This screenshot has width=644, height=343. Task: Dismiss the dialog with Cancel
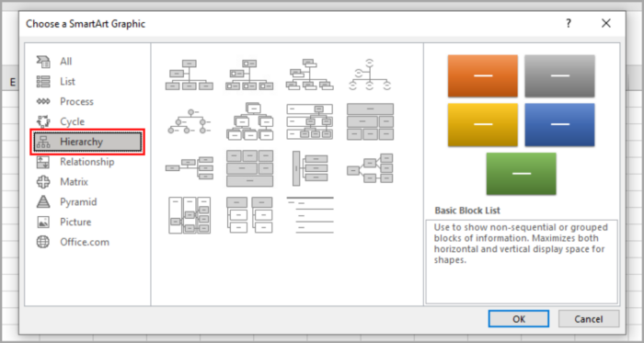589,319
